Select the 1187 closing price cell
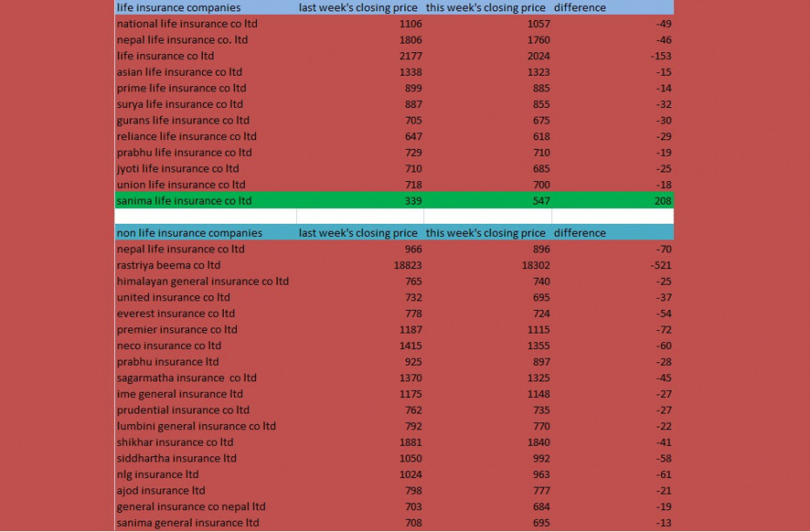This screenshot has width=810, height=532. tap(360, 328)
